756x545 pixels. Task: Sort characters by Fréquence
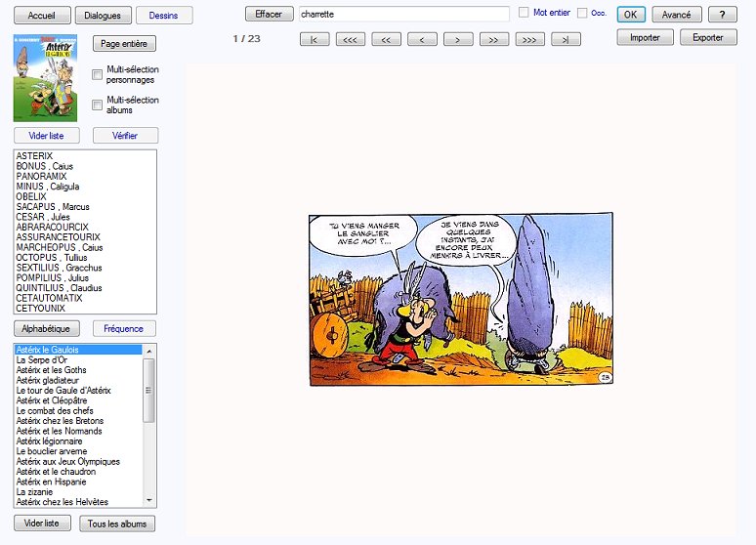124,328
